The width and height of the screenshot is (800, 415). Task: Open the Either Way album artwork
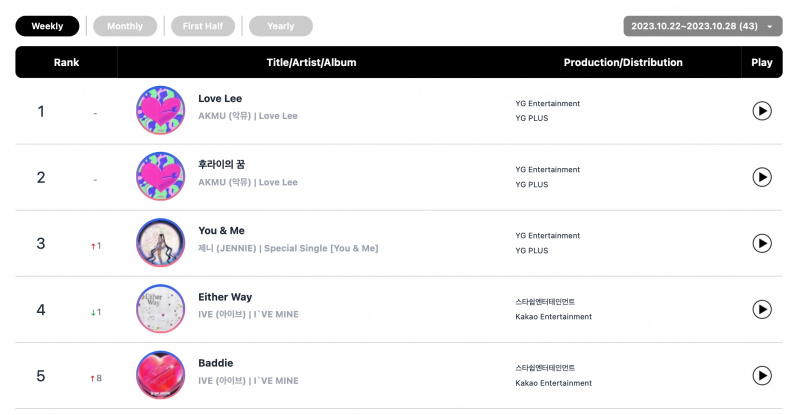[x=161, y=309]
